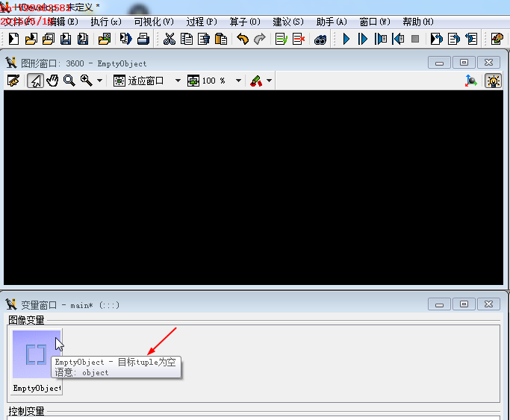The width and height of the screenshot is (510, 420).
Task: Open the 建议(S) menu
Action: click(x=288, y=22)
